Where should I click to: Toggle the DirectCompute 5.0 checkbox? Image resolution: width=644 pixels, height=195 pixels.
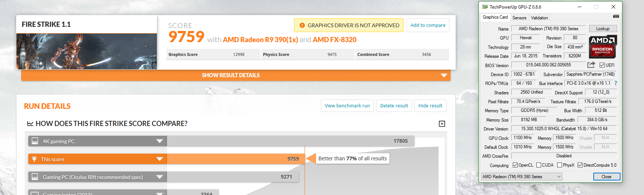[580, 165]
